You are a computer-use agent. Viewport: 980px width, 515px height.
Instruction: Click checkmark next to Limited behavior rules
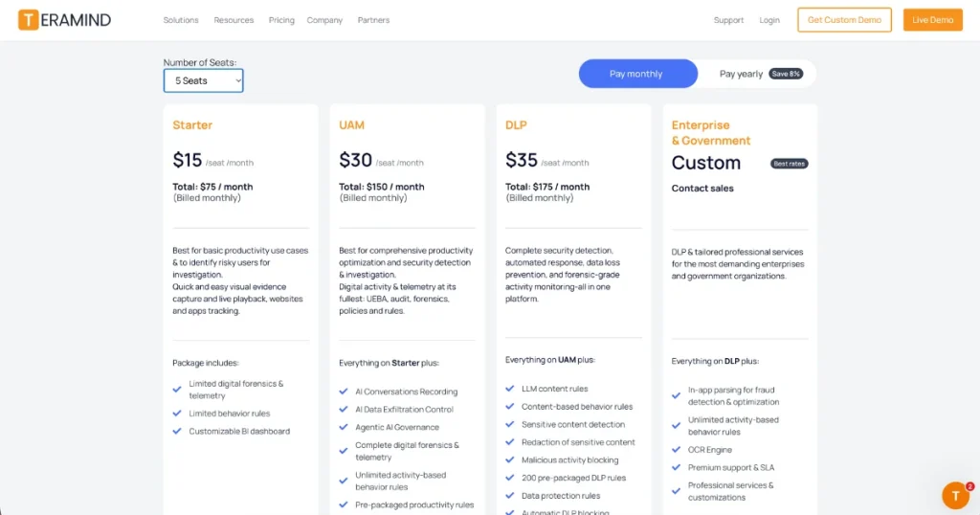(x=177, y=414)
